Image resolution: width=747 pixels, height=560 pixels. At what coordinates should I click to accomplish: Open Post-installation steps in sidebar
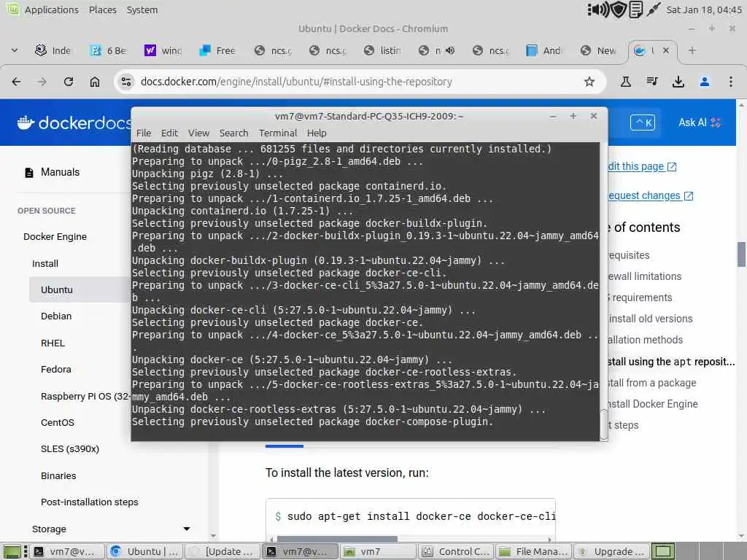click(90, 502)
